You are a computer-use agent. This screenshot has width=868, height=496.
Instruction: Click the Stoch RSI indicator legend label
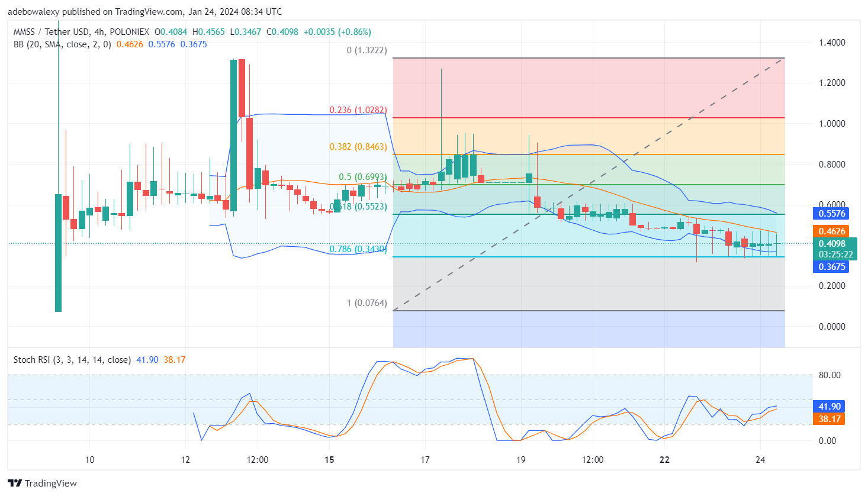(72, 360)
